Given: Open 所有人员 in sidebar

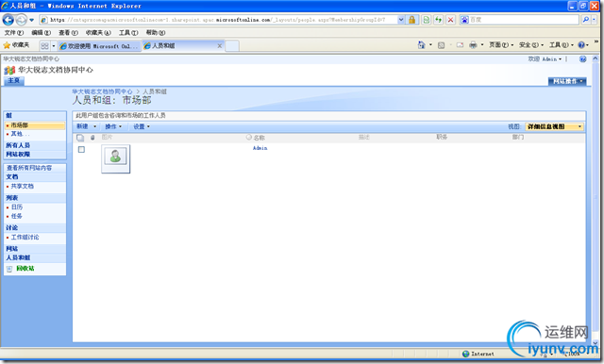Looking at the screenshot, I should [18, 145].
